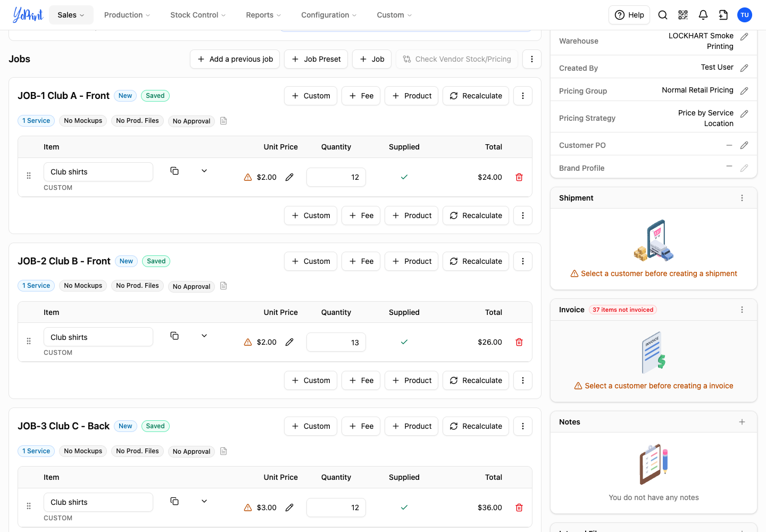
Task: Delete Club shirts item in JOB-1
Action: pos(519,177)
